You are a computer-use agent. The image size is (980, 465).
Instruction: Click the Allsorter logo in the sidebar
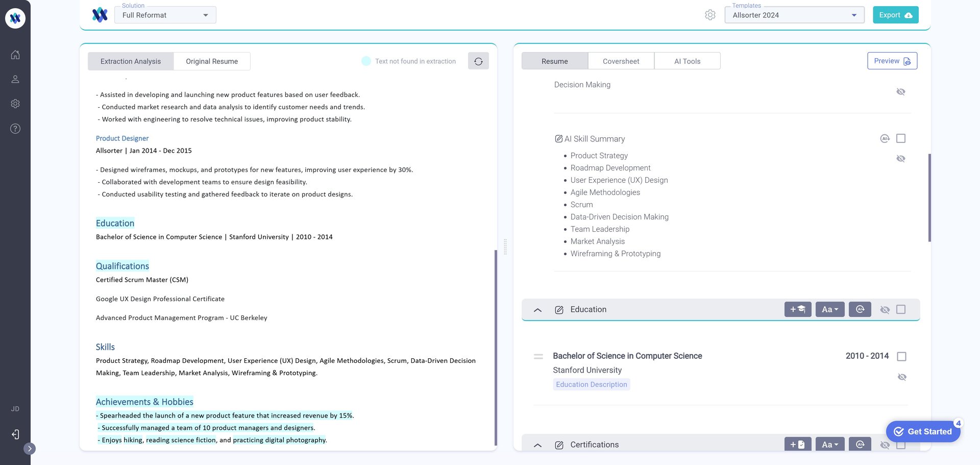[15, 18]
